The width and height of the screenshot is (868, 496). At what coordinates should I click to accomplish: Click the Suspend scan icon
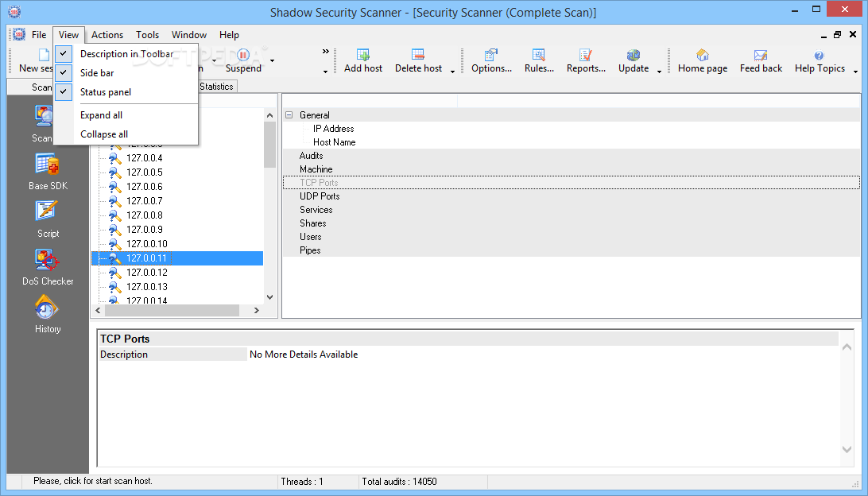[243, 55]
